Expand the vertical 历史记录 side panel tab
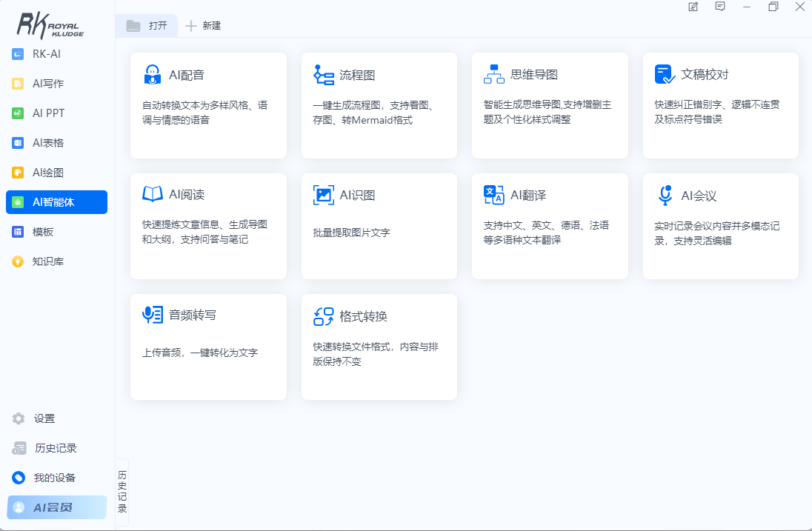The height and width of the screenshot is (531, 812). 122,492
